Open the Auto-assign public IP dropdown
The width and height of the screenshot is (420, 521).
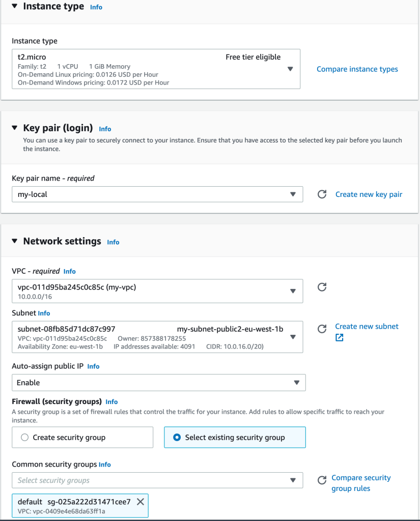tap(297, 382)
